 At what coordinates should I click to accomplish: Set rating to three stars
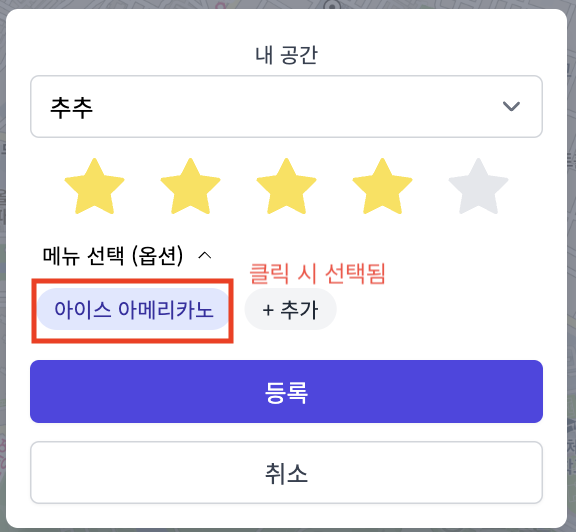click(x=286, y=187)
